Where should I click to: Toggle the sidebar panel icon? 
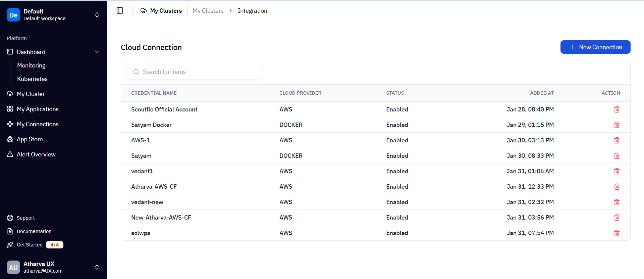click(120, 11)
